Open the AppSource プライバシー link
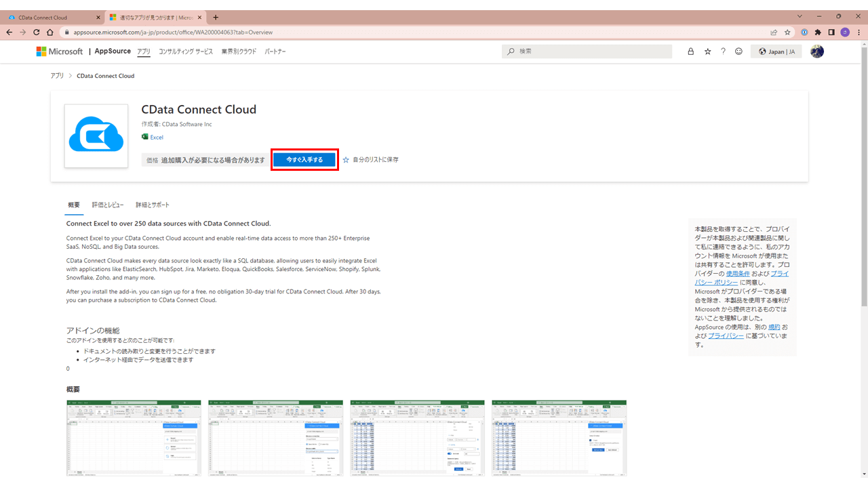Screen dimensions: 868x488 click(726, 335)
